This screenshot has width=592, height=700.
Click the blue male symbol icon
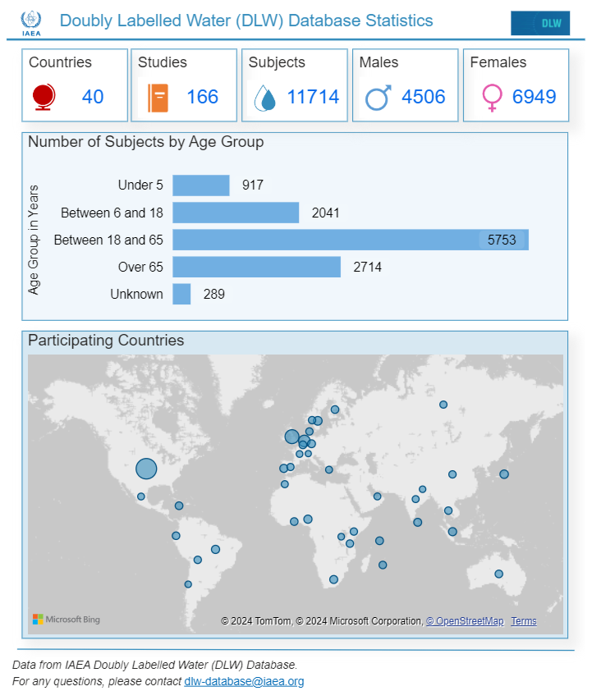(378, 98)
